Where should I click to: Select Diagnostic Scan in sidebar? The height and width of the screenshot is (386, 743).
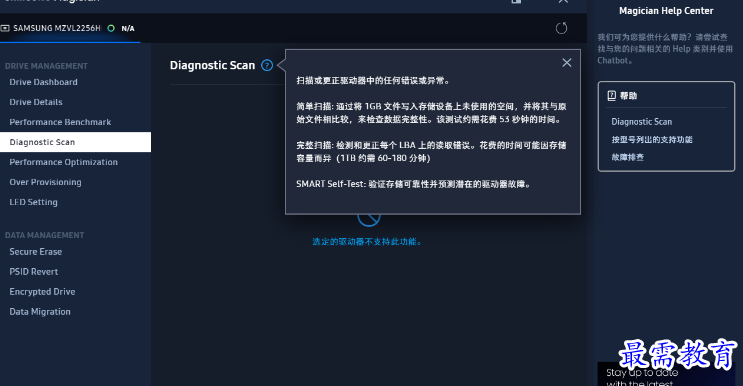(x=75, y=142)
